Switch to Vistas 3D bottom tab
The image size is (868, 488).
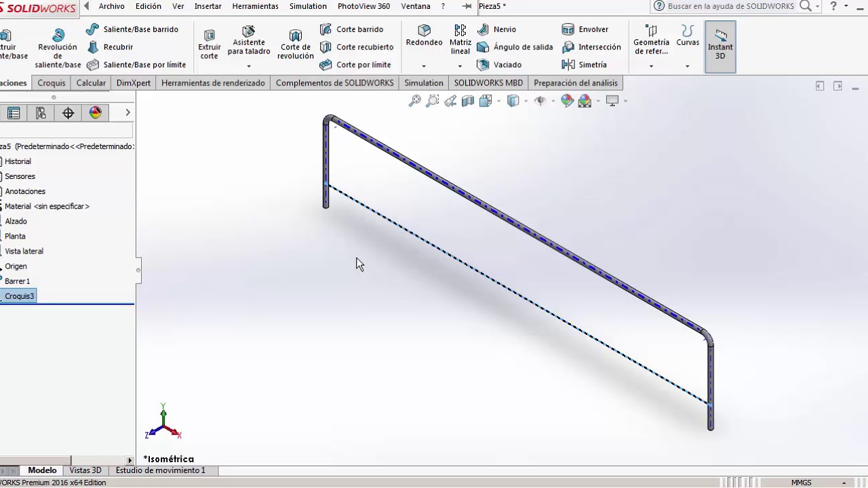tap(85, 470)
